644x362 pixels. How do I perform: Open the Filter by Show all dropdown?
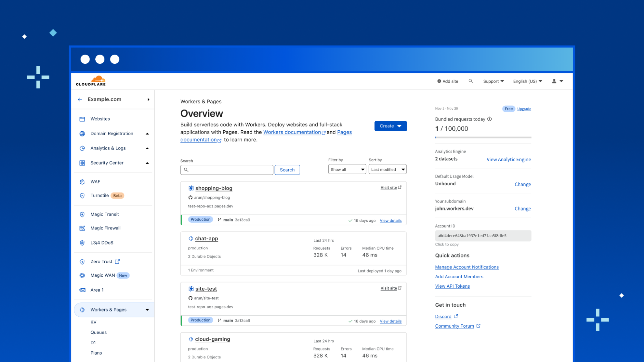coord(347,170)
